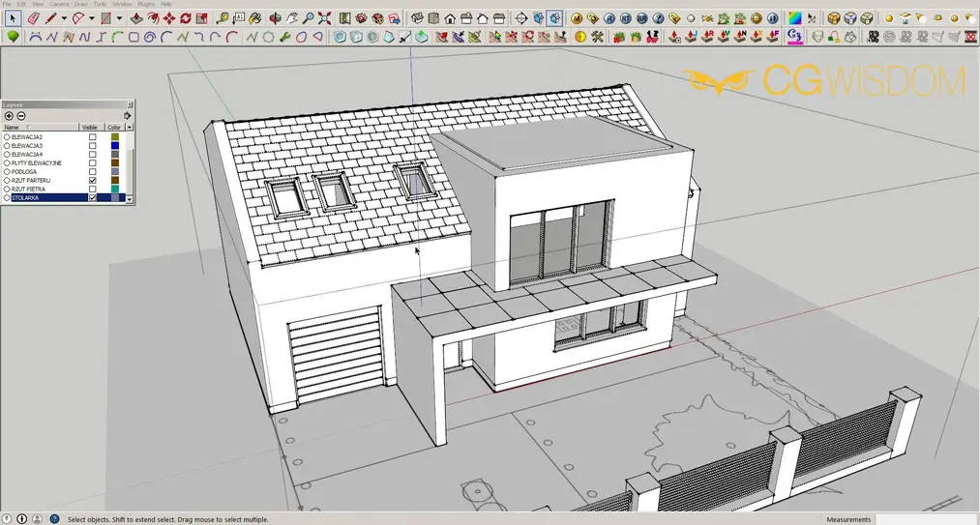Show the RZUT PIETRA layer

(93, 189)
